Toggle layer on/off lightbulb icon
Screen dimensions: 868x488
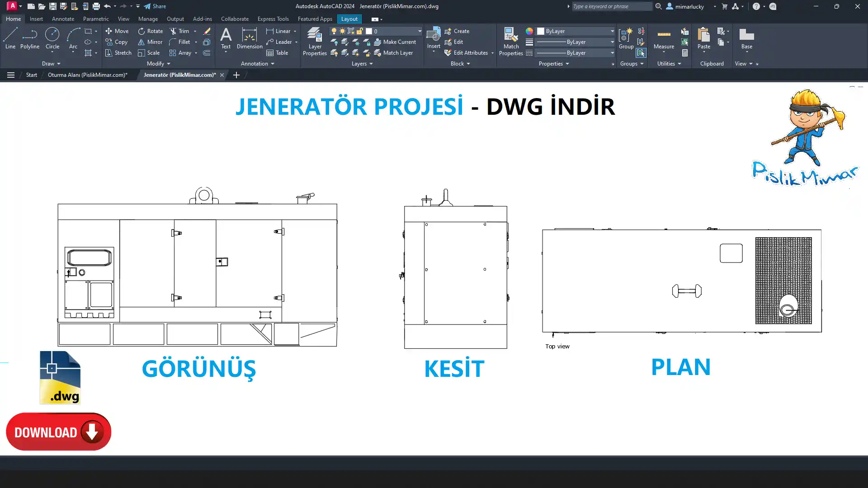334,31
